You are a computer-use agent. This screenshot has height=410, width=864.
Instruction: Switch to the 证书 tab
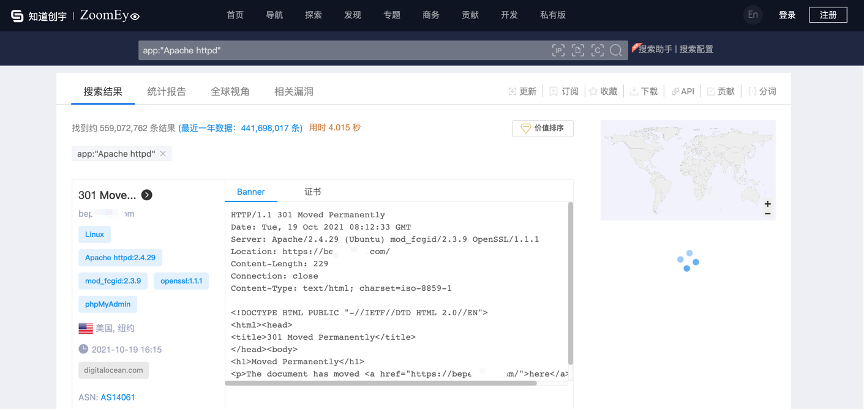(312, 192)
